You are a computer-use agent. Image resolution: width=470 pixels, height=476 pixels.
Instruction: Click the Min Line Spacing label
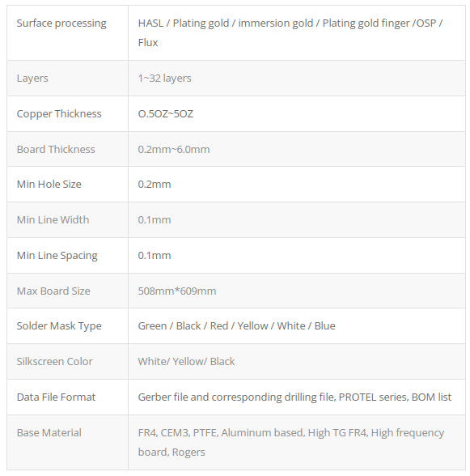[x=57, y=256]
